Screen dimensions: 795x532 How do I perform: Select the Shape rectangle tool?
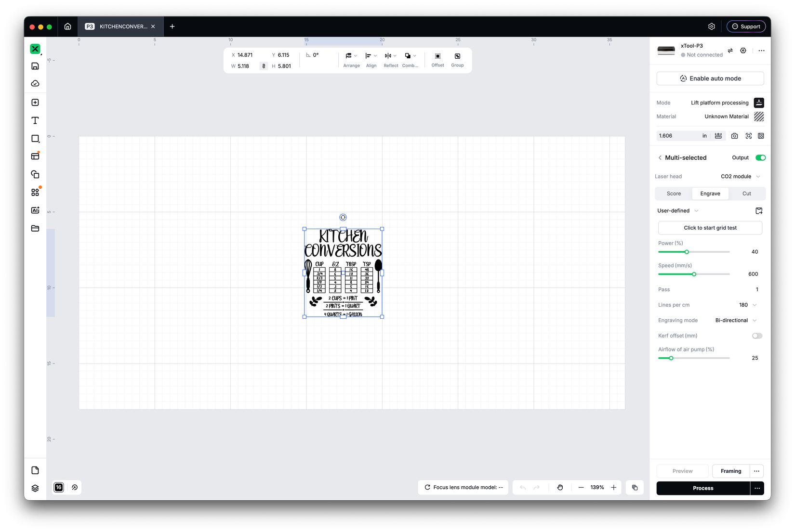pyautogui.click(x=35, y=139)
